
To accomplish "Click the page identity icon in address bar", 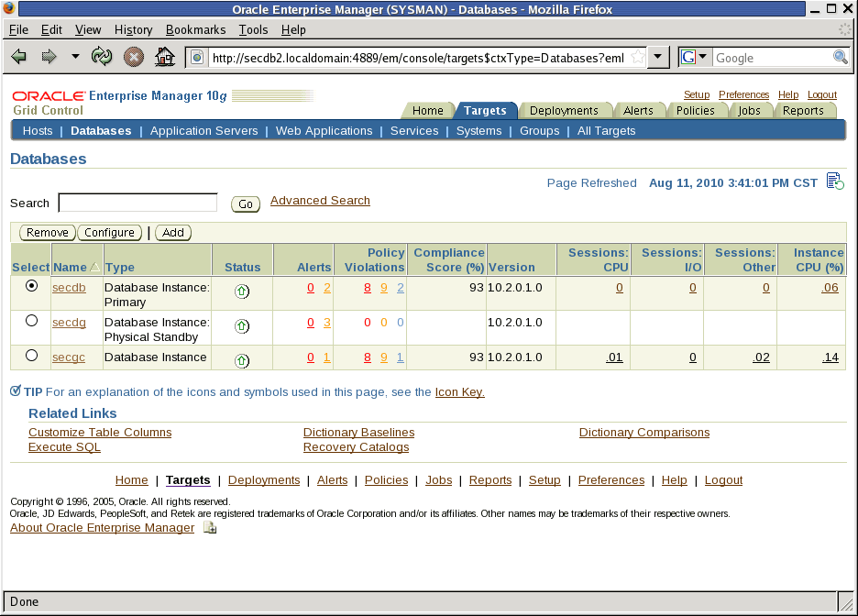I will coord(197,58).
